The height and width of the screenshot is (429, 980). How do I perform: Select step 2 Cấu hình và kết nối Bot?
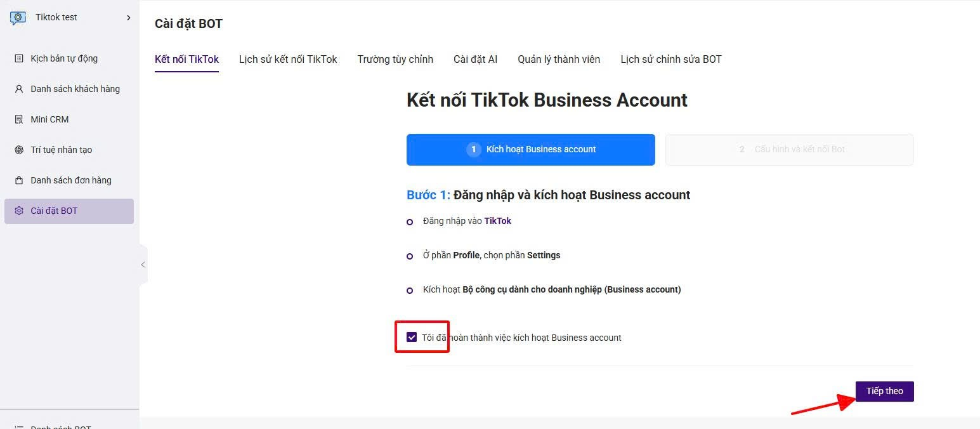(789, 150)
